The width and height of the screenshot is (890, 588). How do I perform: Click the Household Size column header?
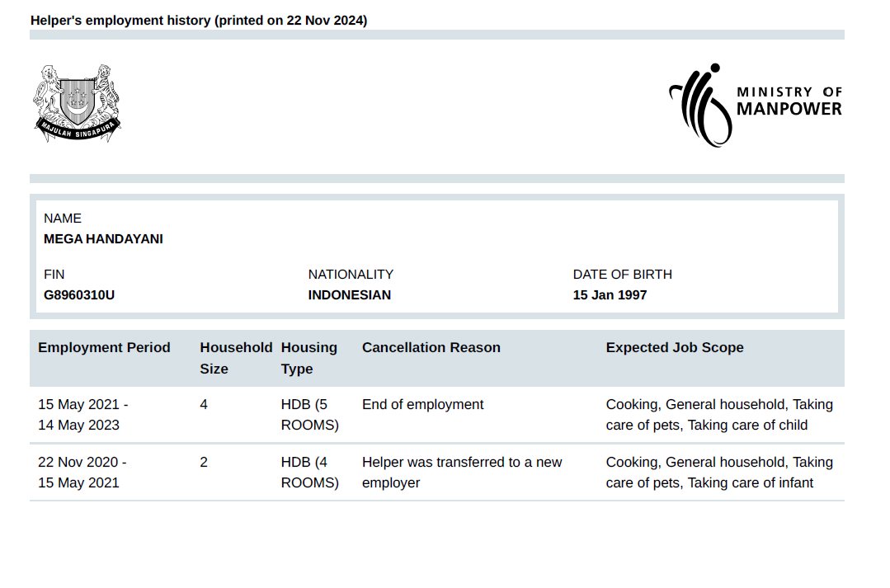tap(235, 358)
